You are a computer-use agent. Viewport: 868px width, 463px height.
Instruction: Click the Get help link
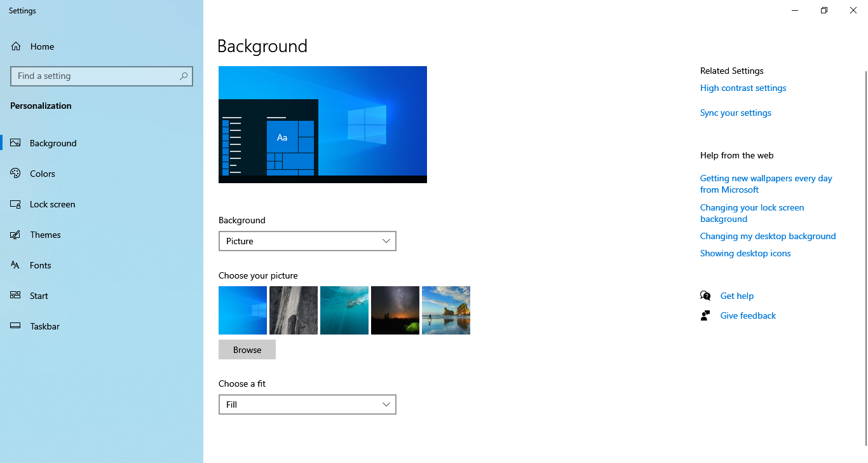point(737,296)
